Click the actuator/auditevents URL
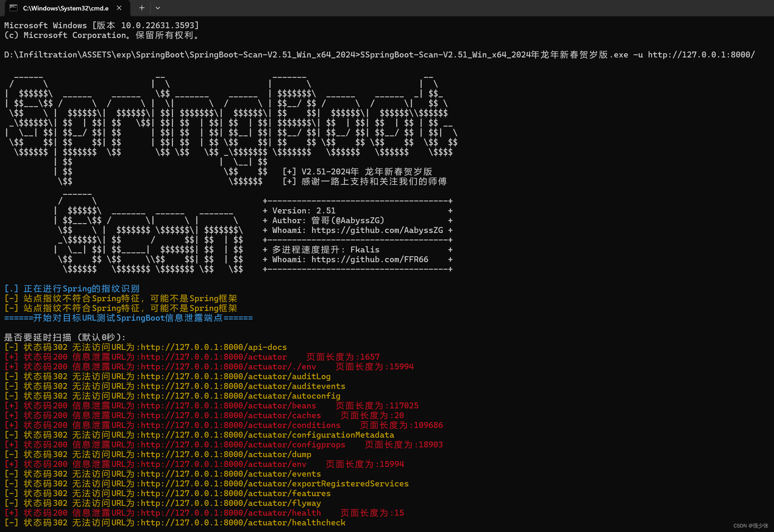 243,386
